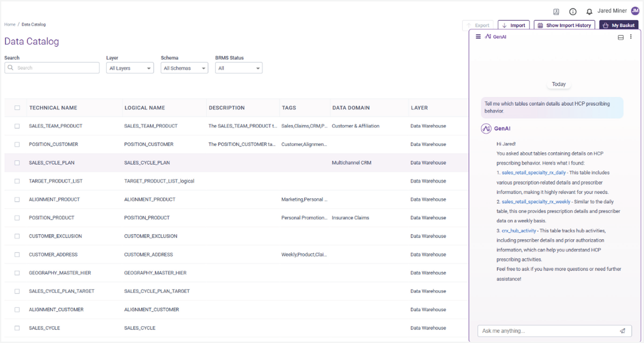This screenshot has width=644, height=343.
Task: Click the Jared Miner avatar badge
Action: (635, 11)
